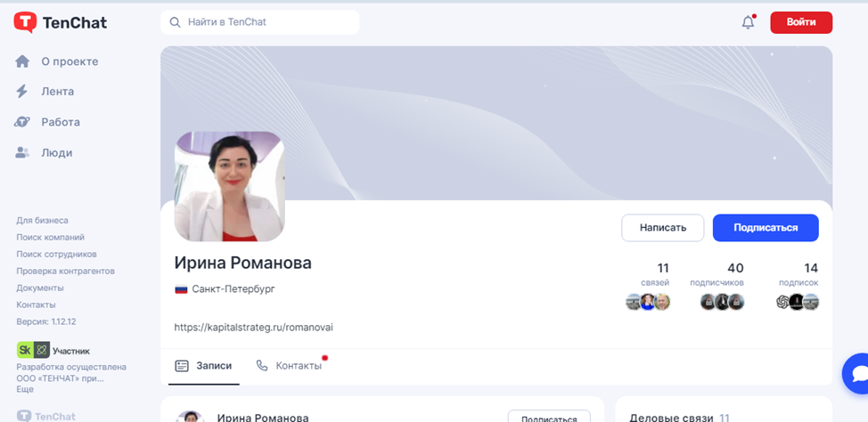The image size is (868, 422).
Task: Click the blue Подписаться button
Action: click(766, 228)
